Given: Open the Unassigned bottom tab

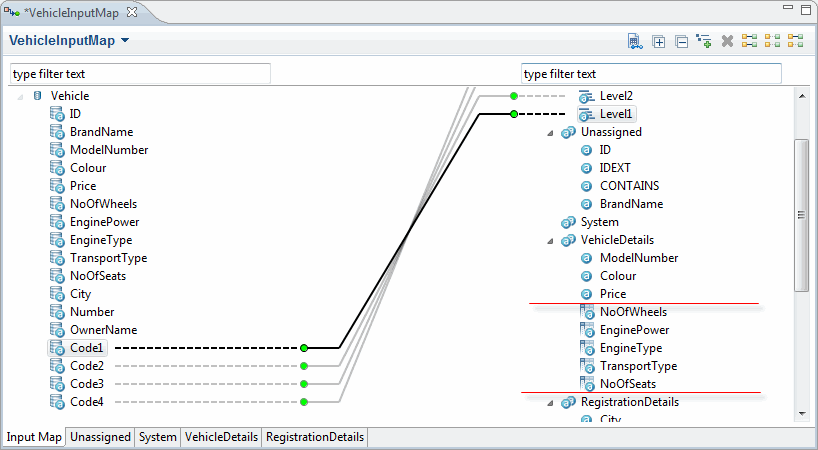Looking at the screenshot, I should (100, 437).
